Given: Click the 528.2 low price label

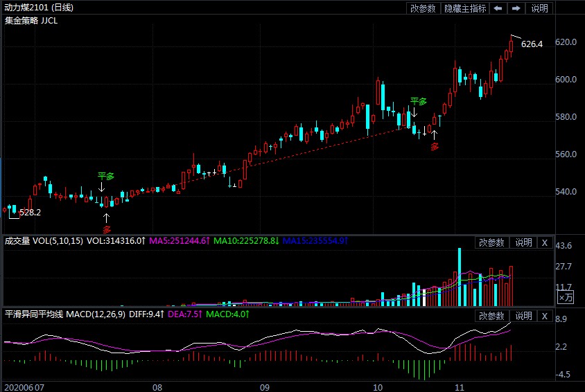Looking at the screenshot, I should pos(30,213).
